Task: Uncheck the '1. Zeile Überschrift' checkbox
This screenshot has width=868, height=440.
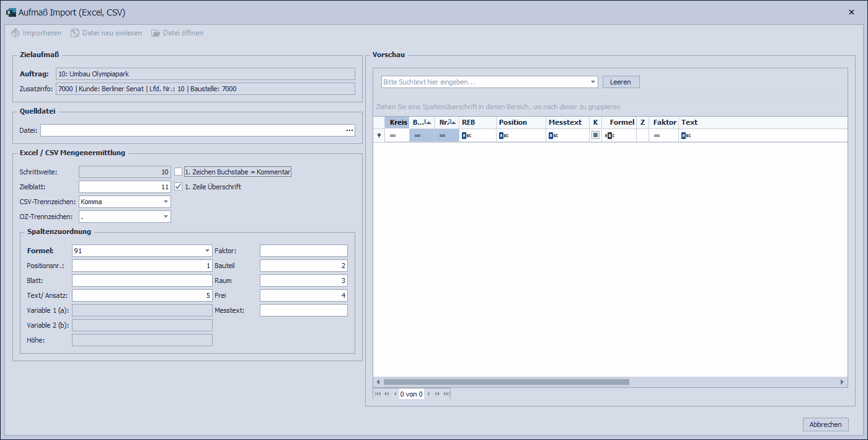Action: point(179,187)
